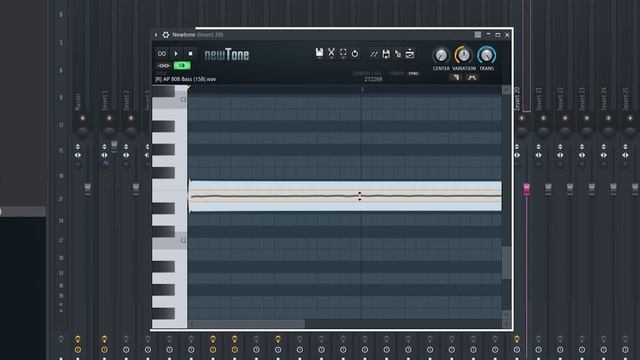Click the scroll up arrow in Newtone editor
The width and height of the screenshot is (640, 360).
(x=506, y=90)
